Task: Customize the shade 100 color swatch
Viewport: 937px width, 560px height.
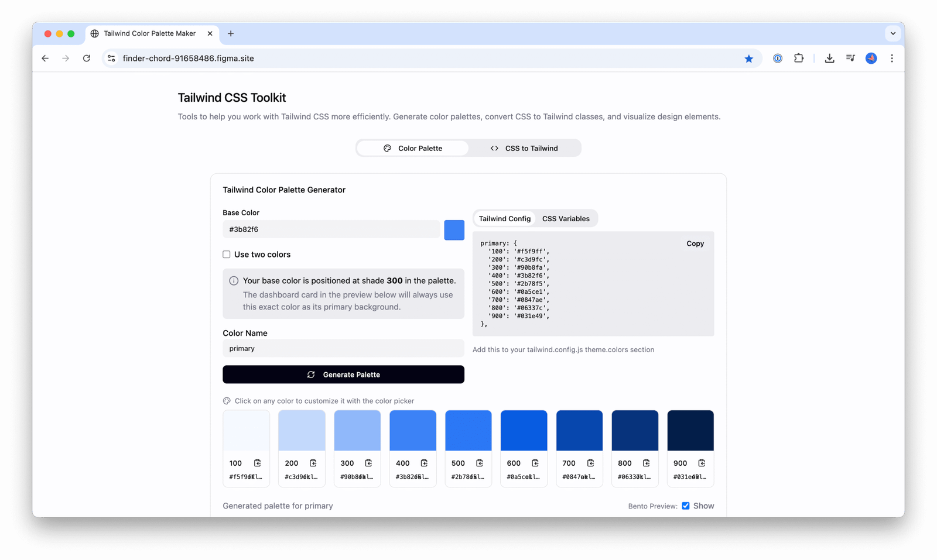Action: coord(246,431)
